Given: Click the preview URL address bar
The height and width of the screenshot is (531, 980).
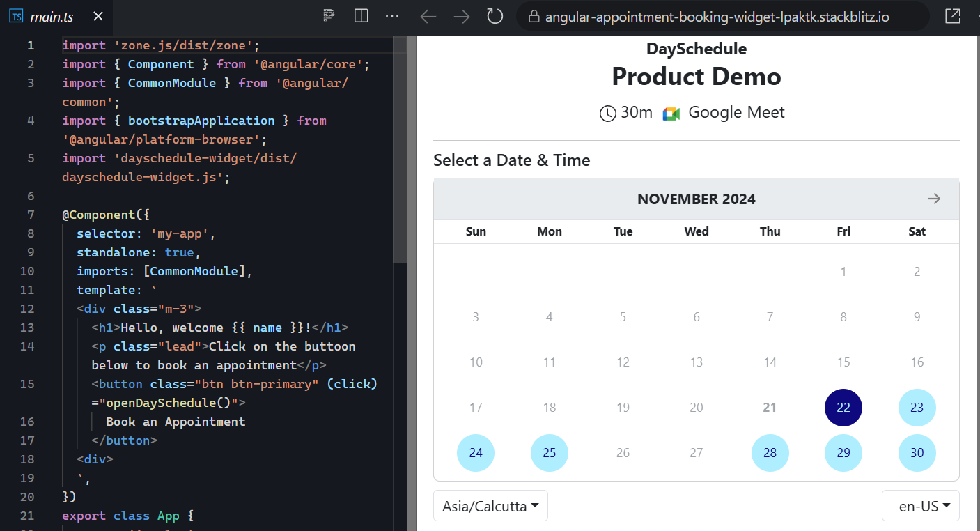Looking at the screenshot, I should [722, 16].
